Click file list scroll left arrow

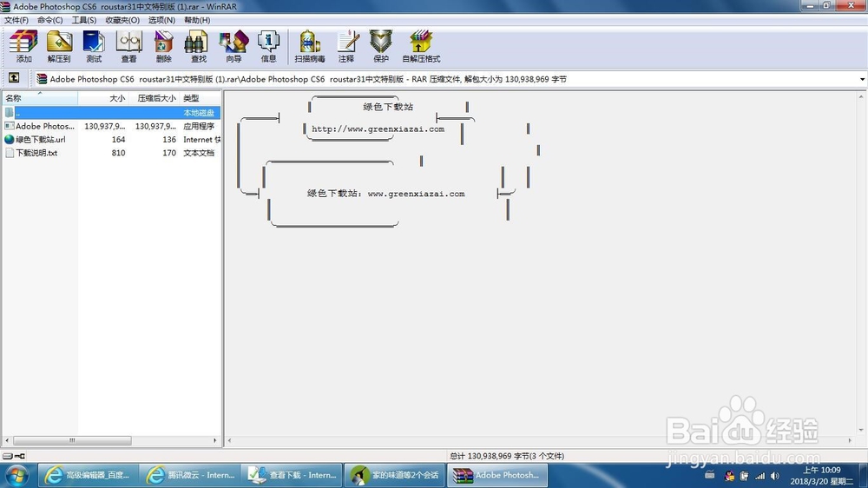[x=7, y=441]
